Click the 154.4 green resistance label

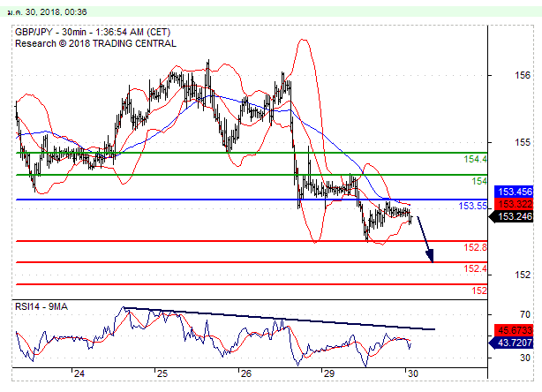(475, 159)
